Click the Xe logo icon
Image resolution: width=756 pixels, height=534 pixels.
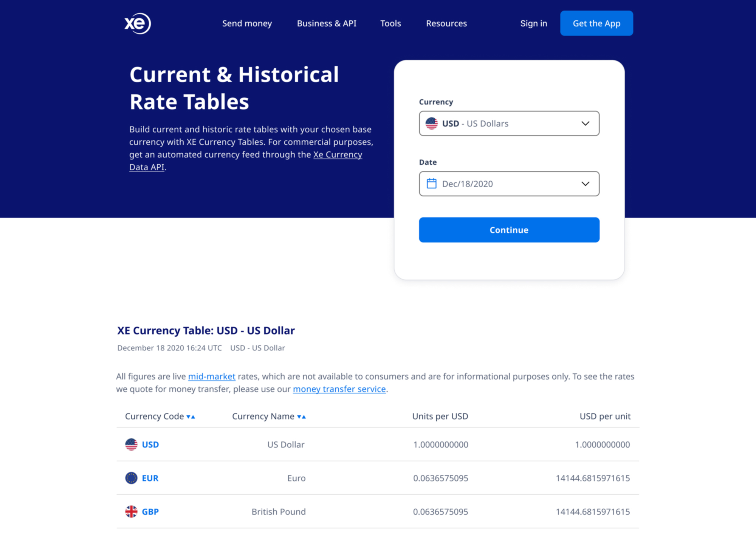[138, 23]
